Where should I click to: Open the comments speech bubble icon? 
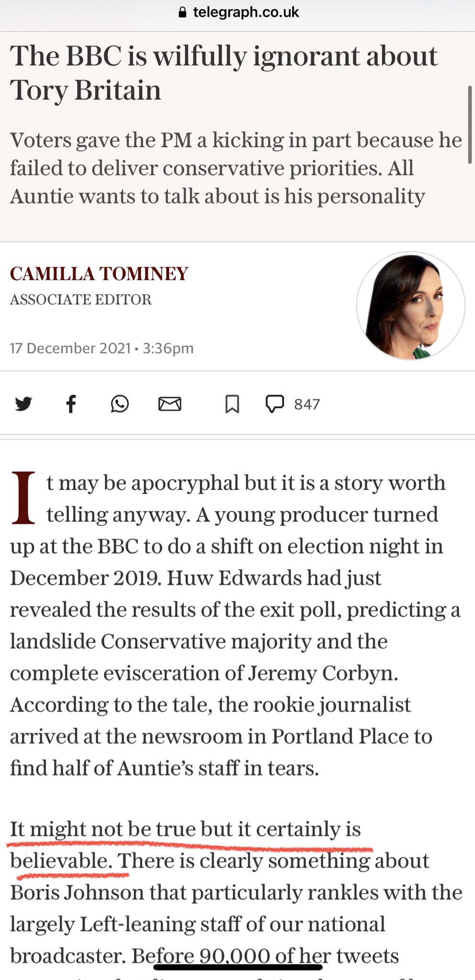point(275,404)
